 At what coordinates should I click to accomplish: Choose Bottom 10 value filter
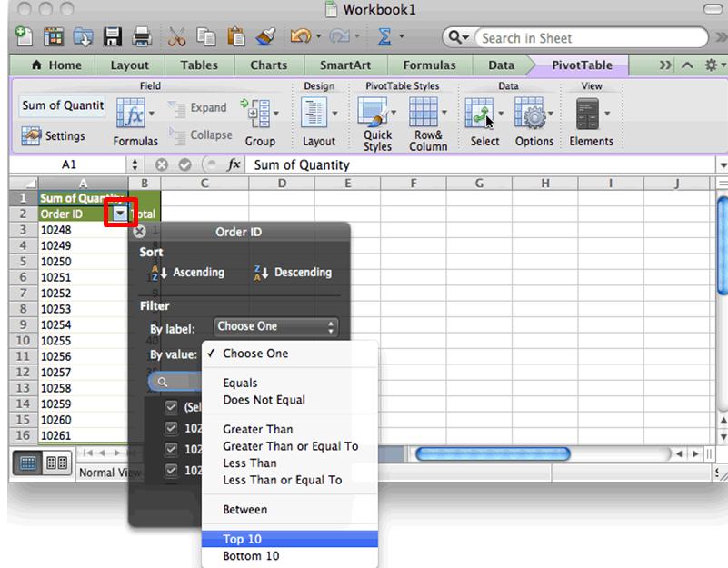coord(290,556)
